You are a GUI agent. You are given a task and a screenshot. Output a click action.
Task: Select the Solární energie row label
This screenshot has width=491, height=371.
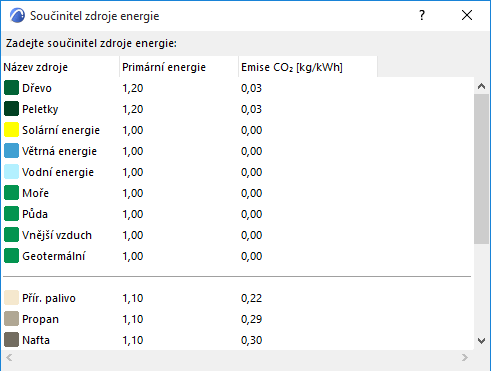(x=61, y=130)
